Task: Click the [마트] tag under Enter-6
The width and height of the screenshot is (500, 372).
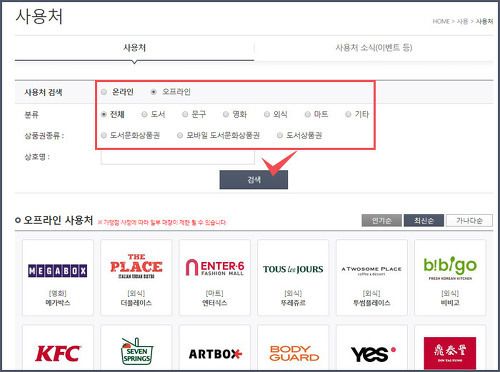Action: pyautogui.click(x=215, y=293)
